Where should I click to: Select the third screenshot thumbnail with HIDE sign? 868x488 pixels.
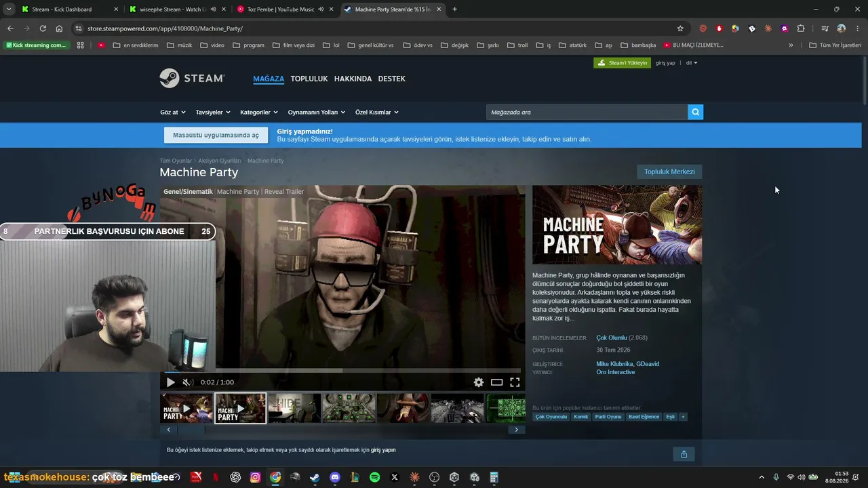click(294, 409)
